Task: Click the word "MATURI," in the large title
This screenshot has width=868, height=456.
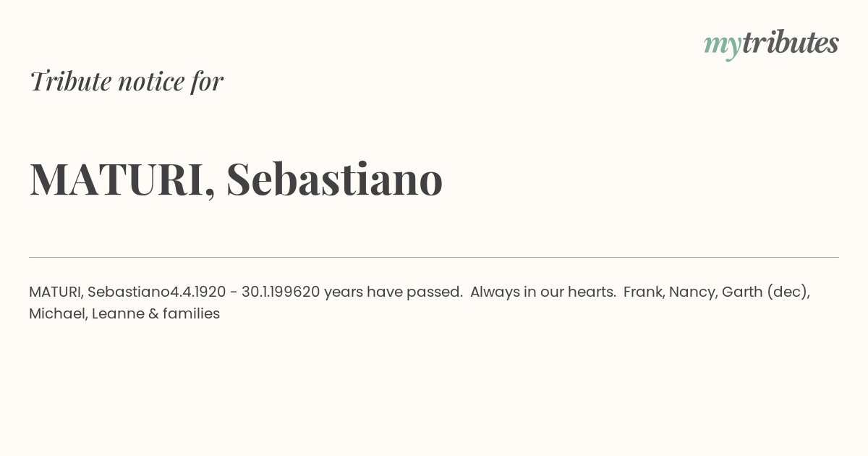Action: click(x=122, y=180)
